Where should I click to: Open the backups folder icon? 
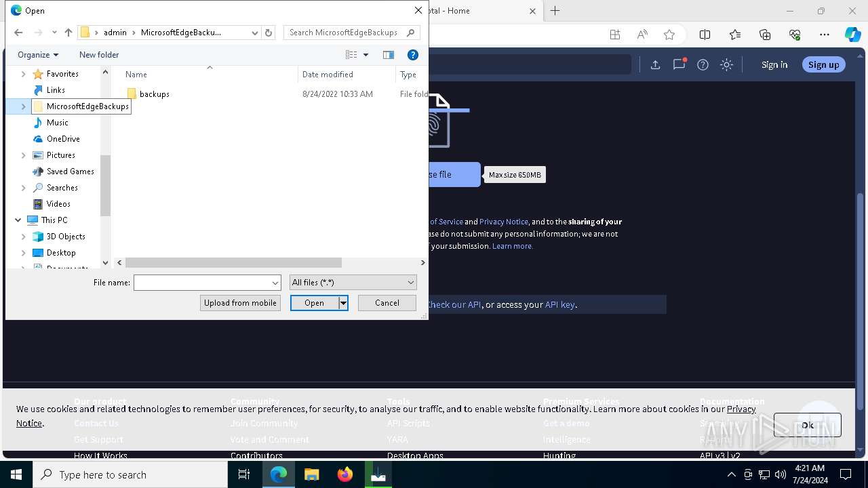coord(132,94)
